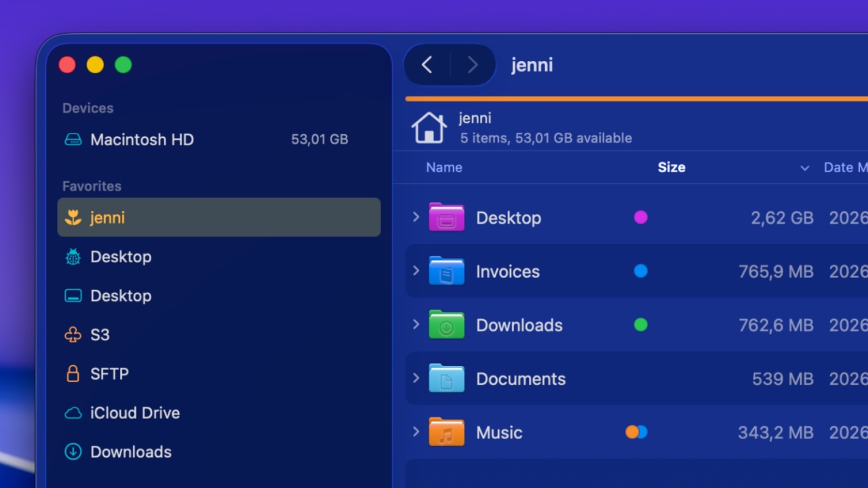This screenshot has height=488, width=868.
Task: Click the green zoom window button
Action: [x=123, y=65]
